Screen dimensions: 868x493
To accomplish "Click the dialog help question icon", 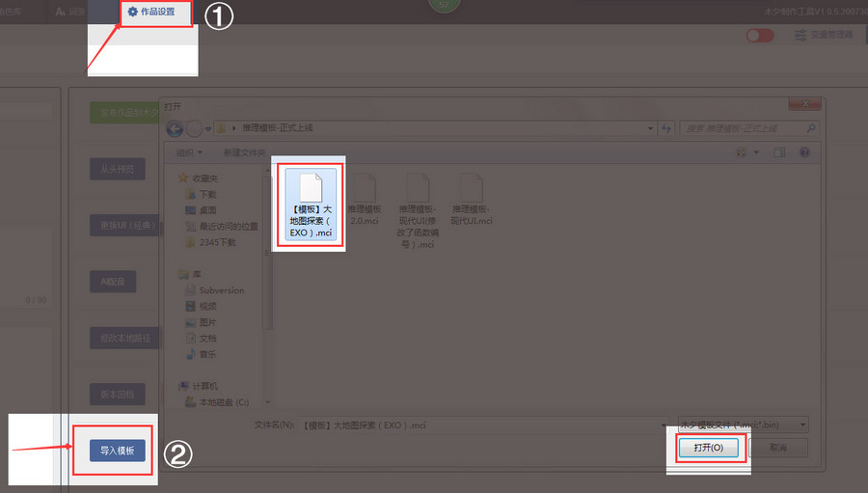I will [x=803, y=152].
